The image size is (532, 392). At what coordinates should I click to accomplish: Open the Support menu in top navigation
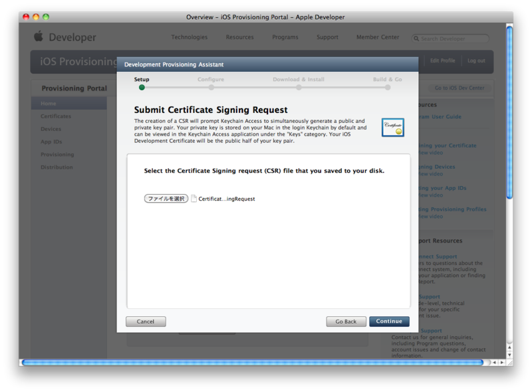pos(327,37)
